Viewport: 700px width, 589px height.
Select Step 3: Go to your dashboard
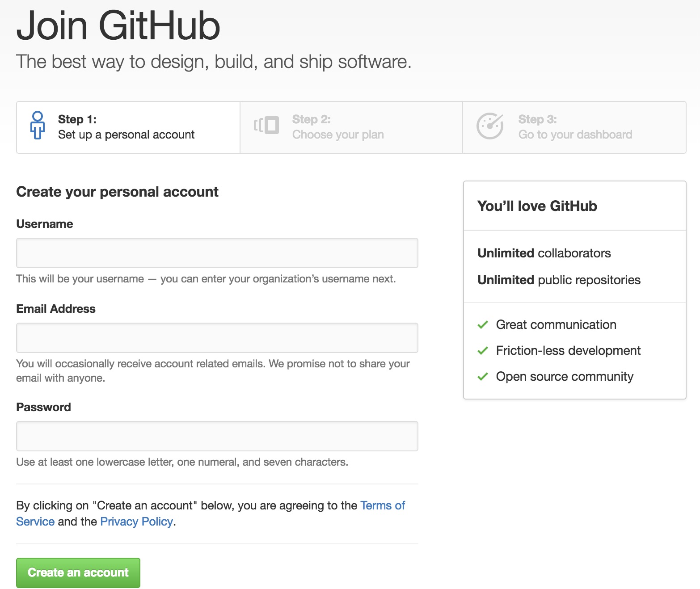coord(574,127)
